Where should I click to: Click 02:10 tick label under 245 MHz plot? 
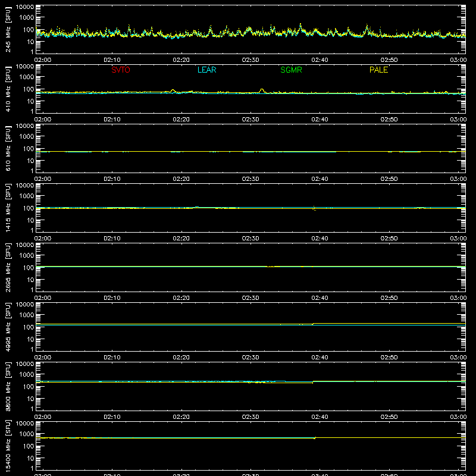112,60
